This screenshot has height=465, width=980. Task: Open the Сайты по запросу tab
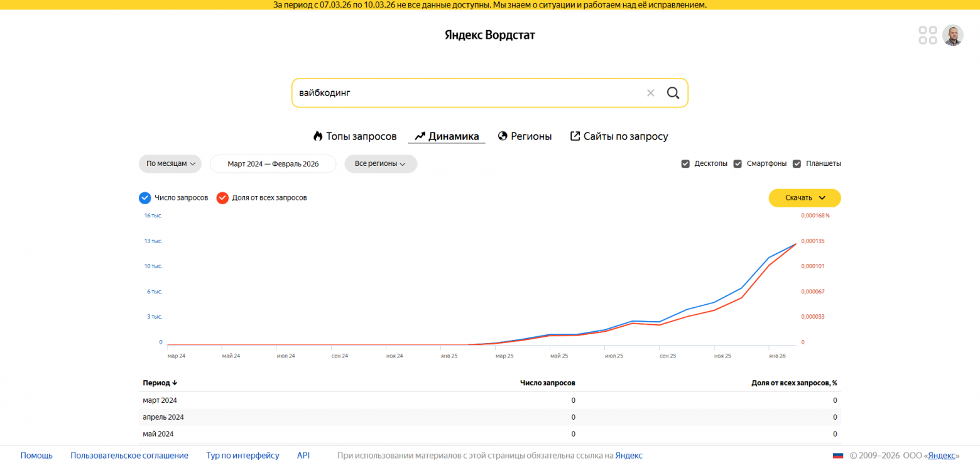pos(619,136)
